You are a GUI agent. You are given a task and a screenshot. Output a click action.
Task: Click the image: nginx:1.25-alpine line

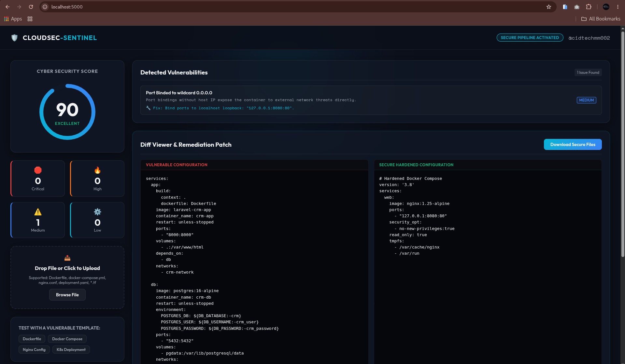(419, 204)
